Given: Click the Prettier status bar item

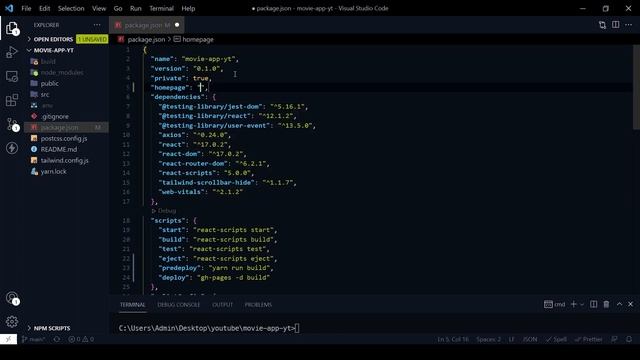Looking at the screenshot, I should pos(589,339).
